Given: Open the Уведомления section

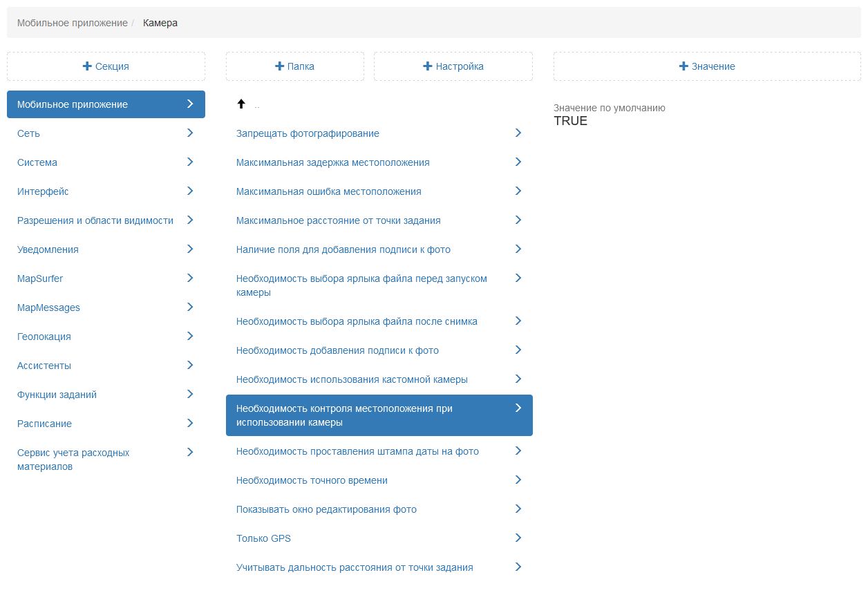Looking at the screenshot, I should (106, 249).
